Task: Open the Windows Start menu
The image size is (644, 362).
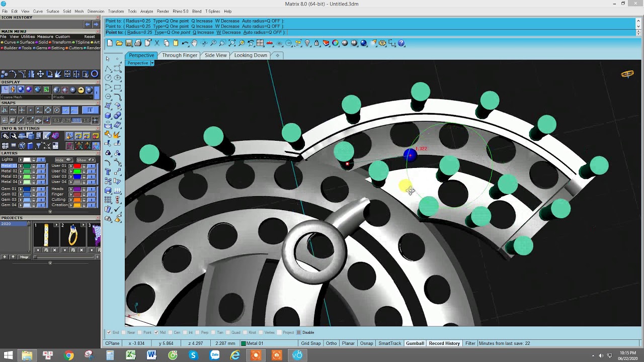Action: pyautogui.click(x=8, y=355)
